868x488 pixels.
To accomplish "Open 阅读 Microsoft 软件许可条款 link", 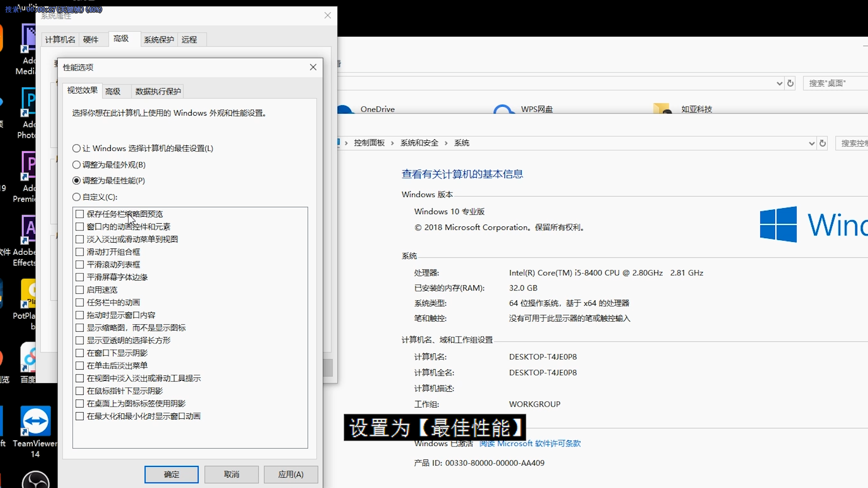I will [530, 444].
